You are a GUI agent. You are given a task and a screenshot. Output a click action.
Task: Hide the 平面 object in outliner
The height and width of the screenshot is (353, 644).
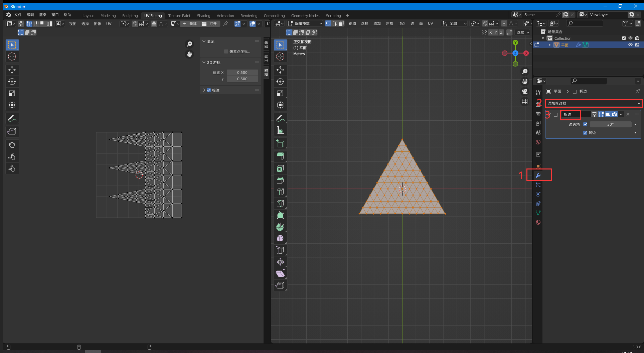pos(630,45)
